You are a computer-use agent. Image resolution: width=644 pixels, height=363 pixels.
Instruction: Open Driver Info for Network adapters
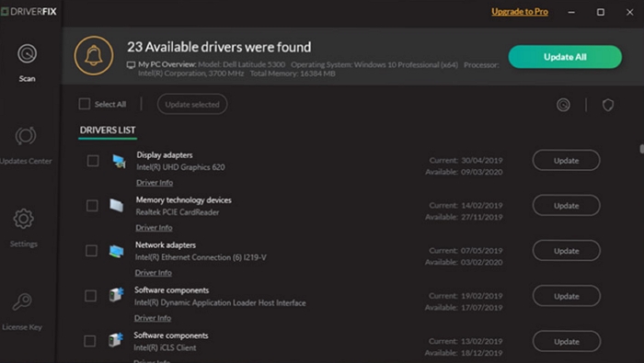pos(154,273)
